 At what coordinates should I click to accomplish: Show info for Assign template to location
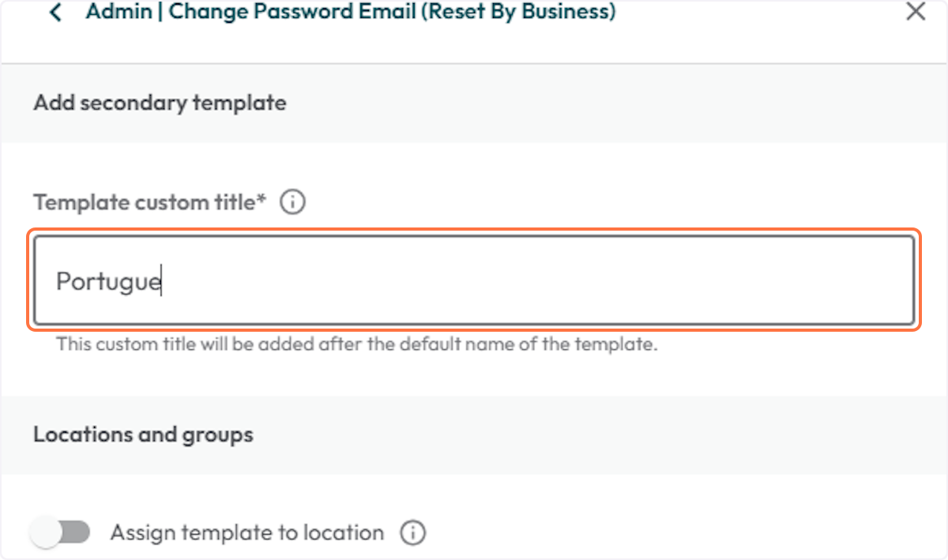pos(412,532)
